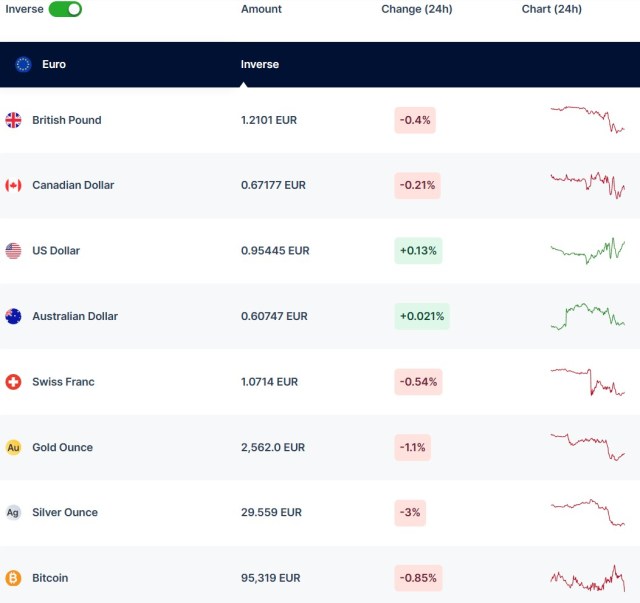The image size is (640, 603).
Task: Click the Bitcoin logo icon
Action: point(13,578)
